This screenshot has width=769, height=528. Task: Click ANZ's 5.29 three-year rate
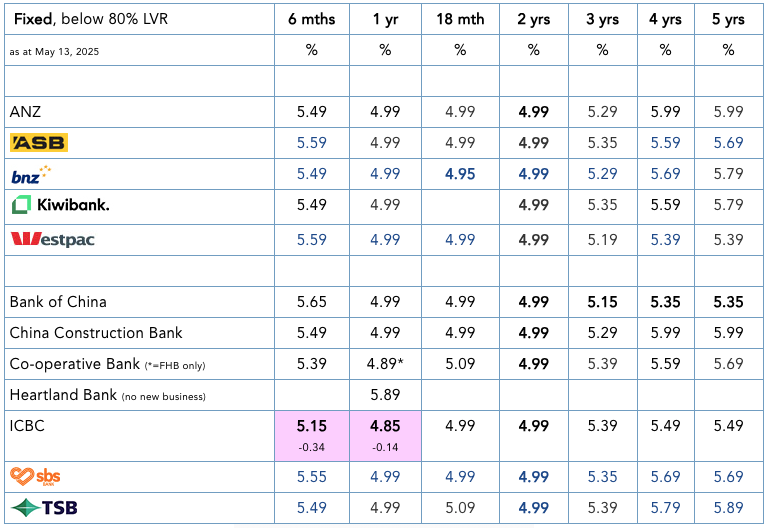602,112
